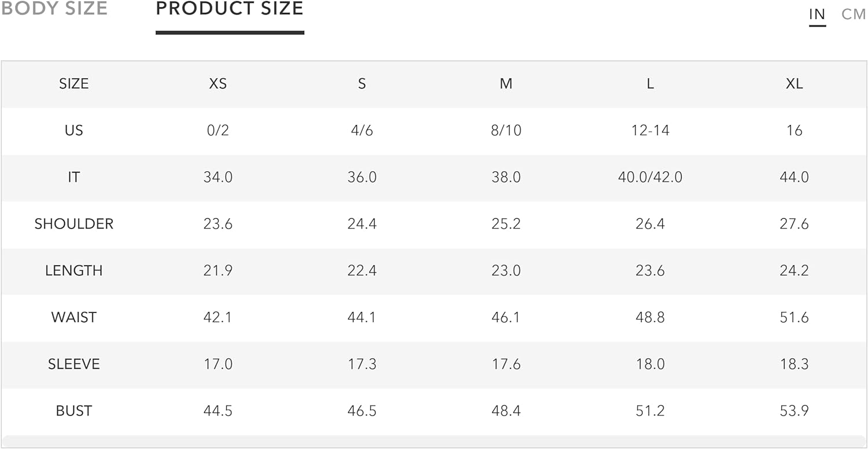This screenshot has height=449, width=868.
Task: Click the S size column header
Action: (362, 84)
